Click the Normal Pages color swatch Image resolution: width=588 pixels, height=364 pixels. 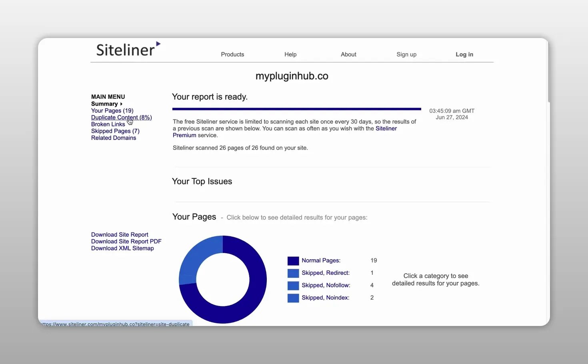click(x=293, y=261)
